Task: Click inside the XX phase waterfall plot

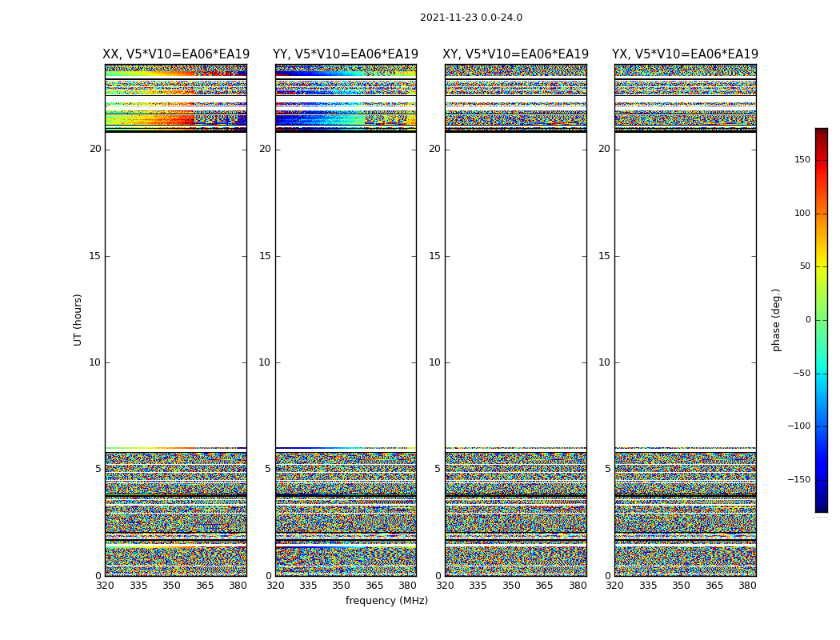Action: click(x=176, y=320)
